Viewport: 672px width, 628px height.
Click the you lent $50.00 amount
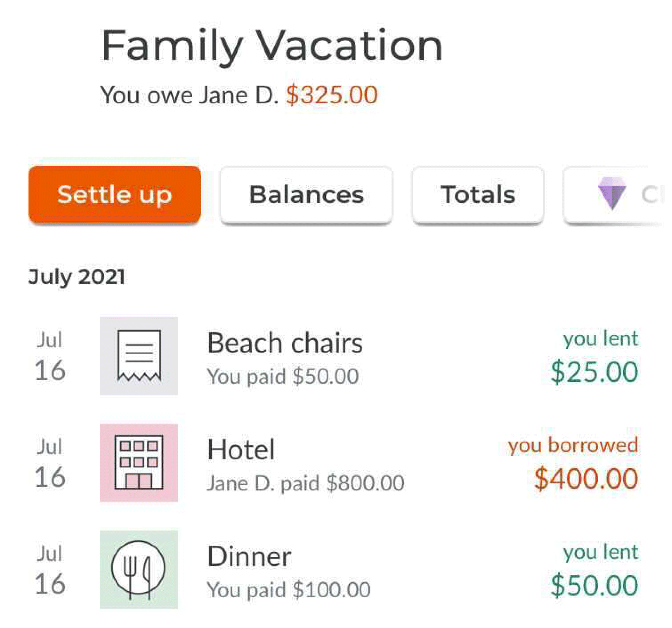pyautogui.click(x=595, y=585)
